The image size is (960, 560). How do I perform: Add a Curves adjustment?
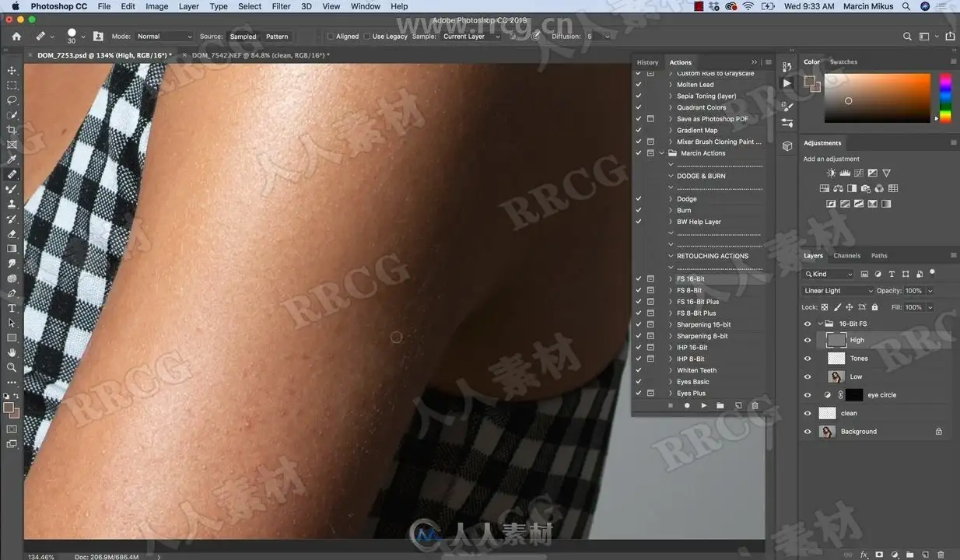pos(859,173)
